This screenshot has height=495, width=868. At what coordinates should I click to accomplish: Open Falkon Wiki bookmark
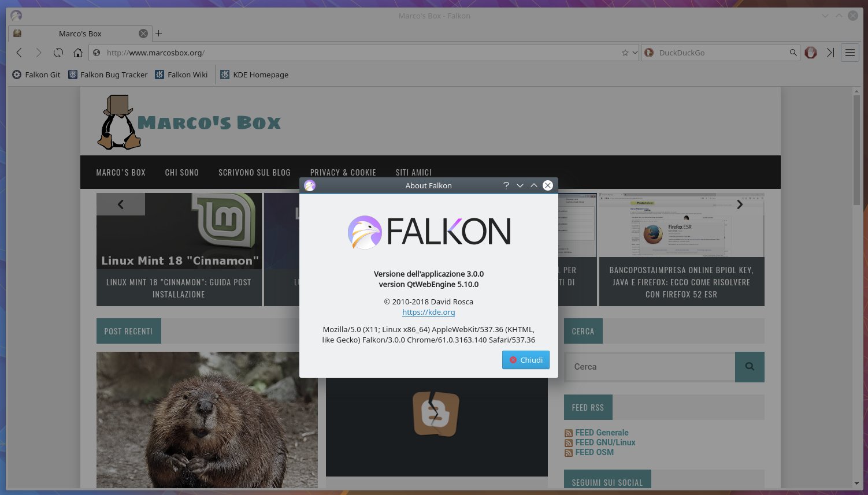(x=181, y=75)
